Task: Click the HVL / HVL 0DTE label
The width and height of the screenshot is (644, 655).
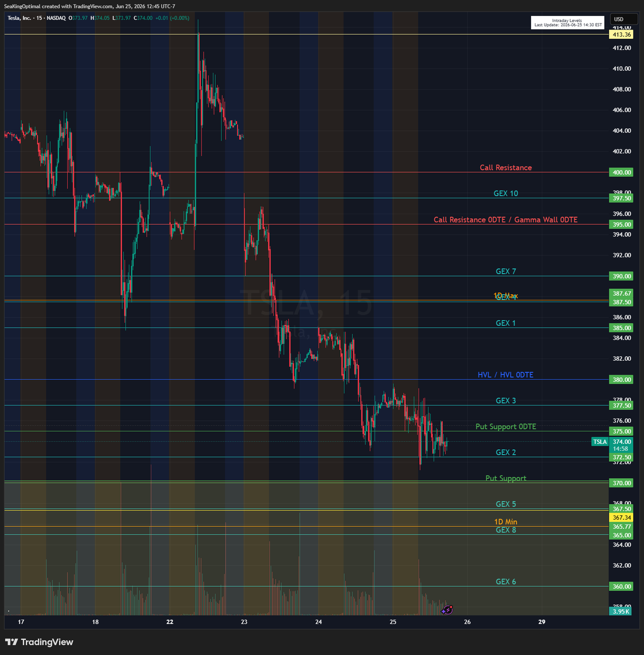Action: pyautogui.click(x=506, y=375)
